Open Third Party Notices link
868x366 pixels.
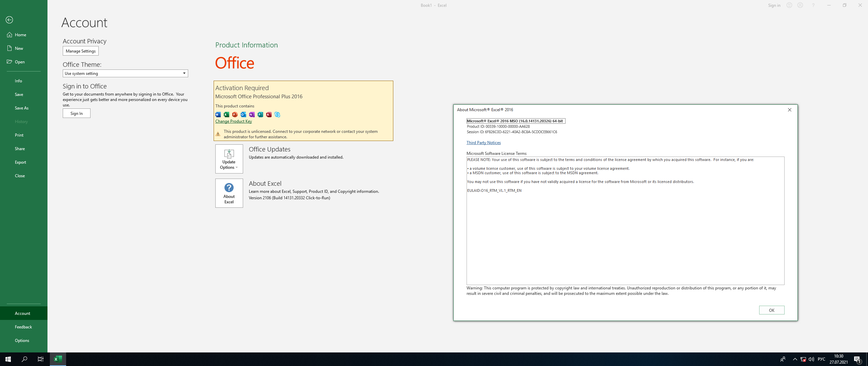point(484,143)
